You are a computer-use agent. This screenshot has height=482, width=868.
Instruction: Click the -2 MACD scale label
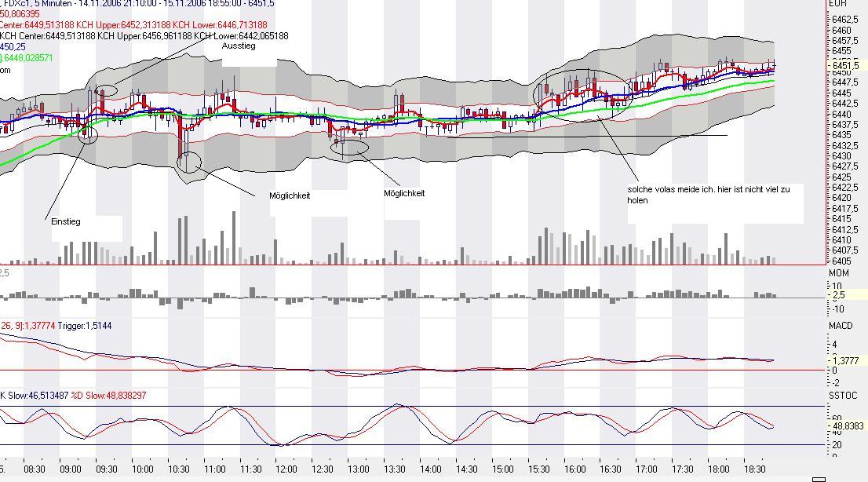pos(837,383)
